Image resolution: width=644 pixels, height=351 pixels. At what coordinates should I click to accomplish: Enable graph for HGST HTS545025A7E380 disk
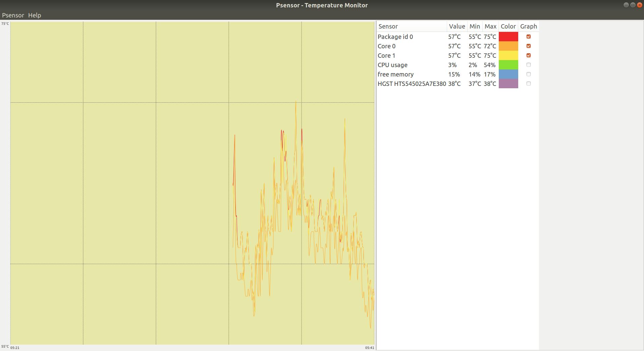529,84
